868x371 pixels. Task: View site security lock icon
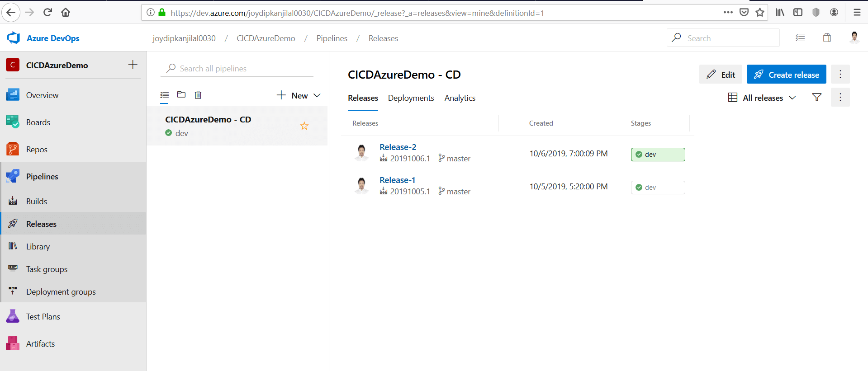[x=162, y=12]
